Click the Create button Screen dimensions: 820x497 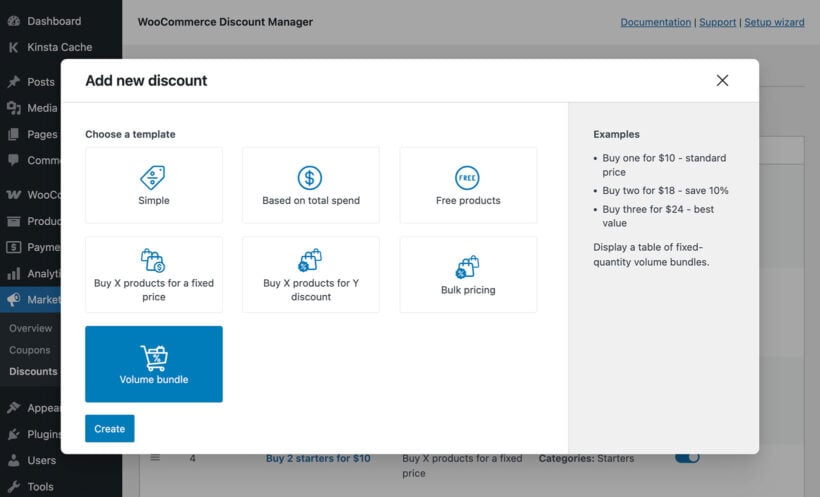click(x=109, y=429)
